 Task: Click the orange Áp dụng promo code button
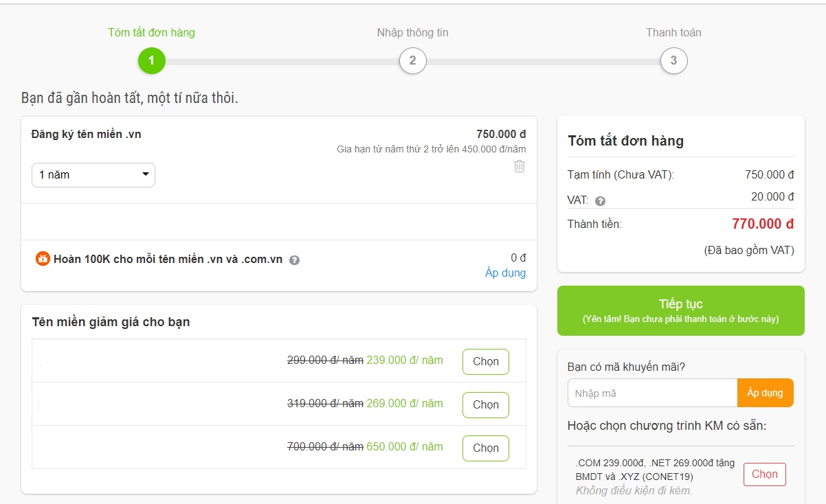(x=766, y=393)
